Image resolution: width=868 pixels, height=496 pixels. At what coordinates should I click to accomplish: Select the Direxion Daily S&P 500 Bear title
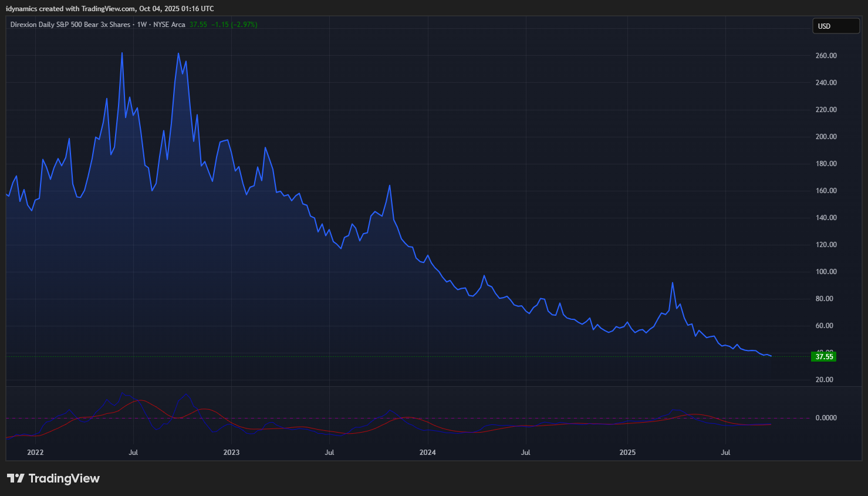[70, 25]
